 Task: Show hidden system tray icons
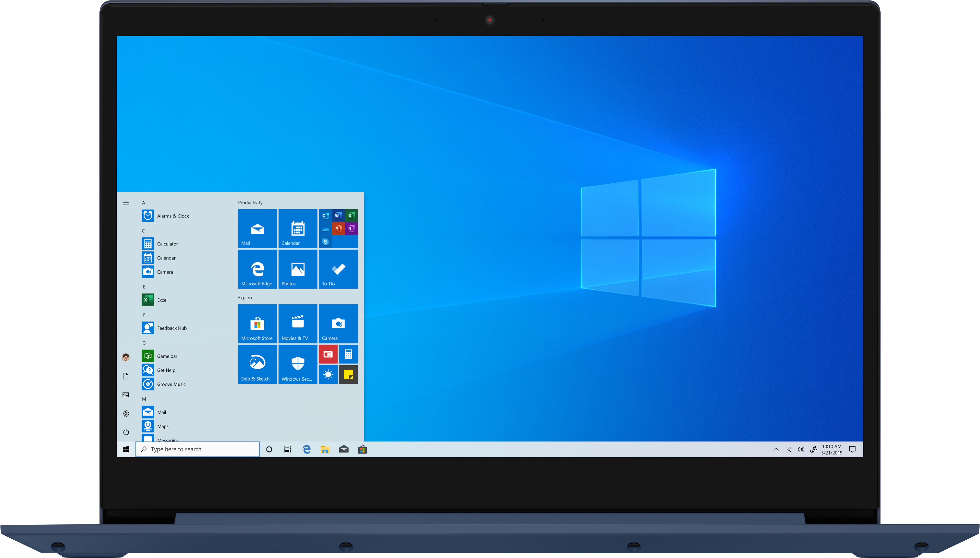pyautogui.click(x=776, y=449)
